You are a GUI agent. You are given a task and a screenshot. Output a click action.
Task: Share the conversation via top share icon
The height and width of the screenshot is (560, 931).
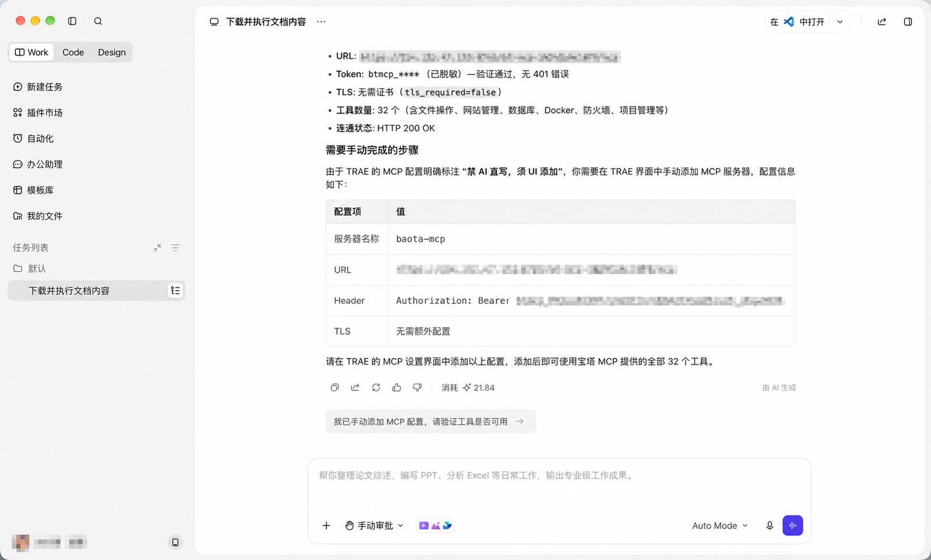pyautogui.click(x=881, y=22)
